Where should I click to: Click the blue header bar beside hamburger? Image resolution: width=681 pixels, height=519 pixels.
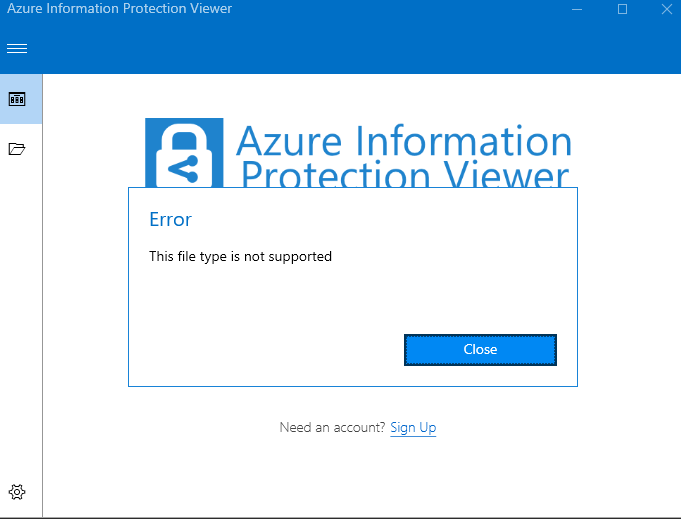tap(350, 49)
